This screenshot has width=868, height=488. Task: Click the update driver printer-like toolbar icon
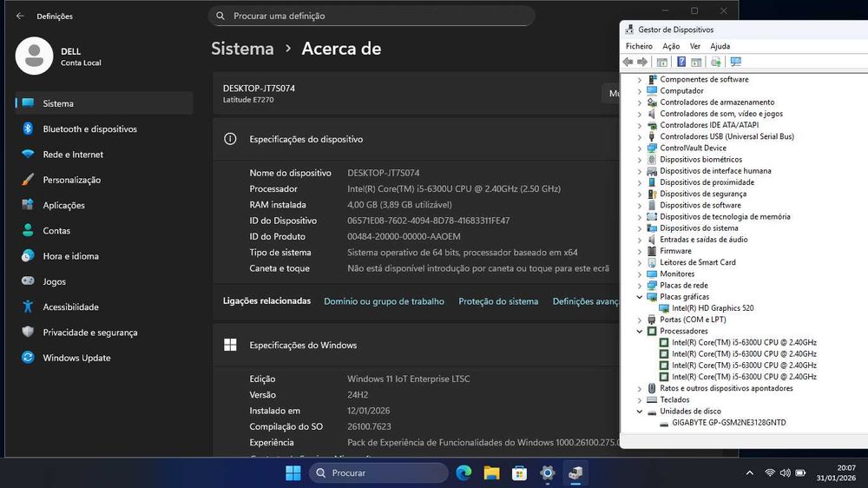point(716,62)
